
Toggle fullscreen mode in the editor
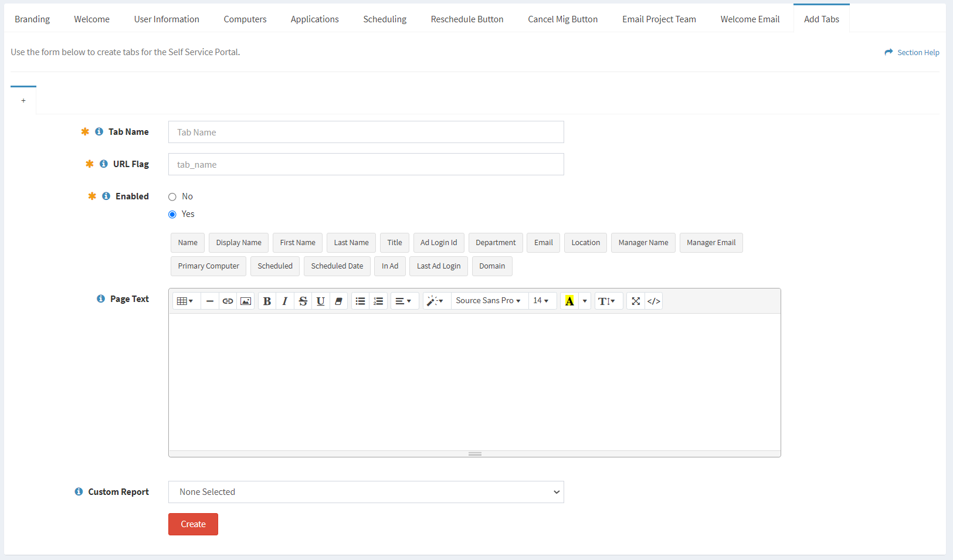click(636, 301)
